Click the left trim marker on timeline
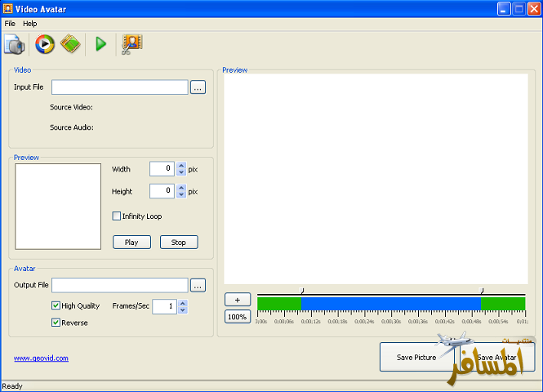This screenshot has height=392, width=543. point(302,291)
